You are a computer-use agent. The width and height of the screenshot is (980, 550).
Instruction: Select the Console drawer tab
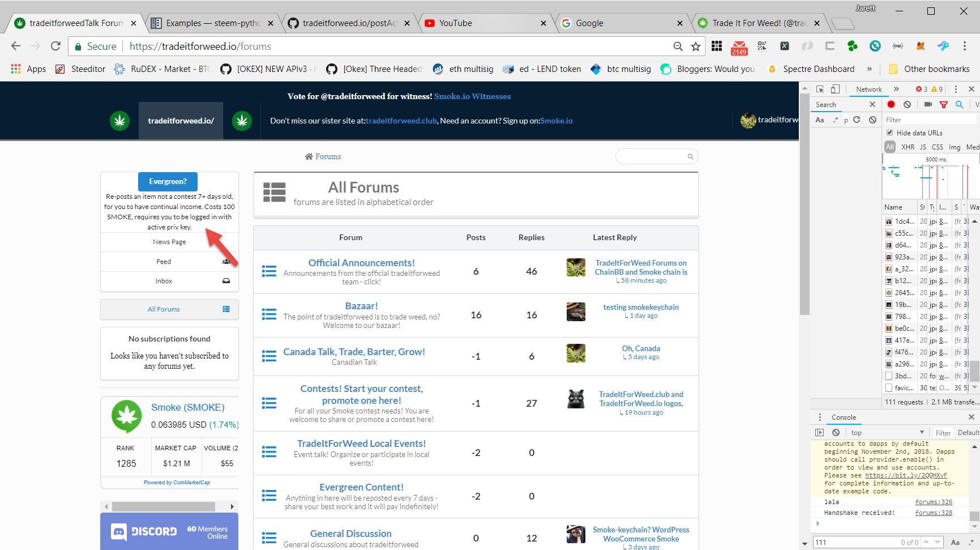[844, 417]
